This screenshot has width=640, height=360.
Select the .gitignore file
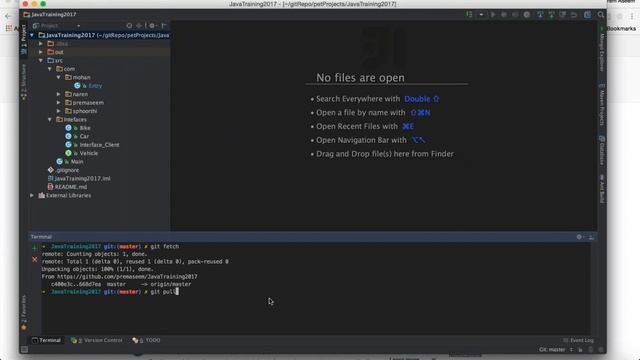pos(64,170)
